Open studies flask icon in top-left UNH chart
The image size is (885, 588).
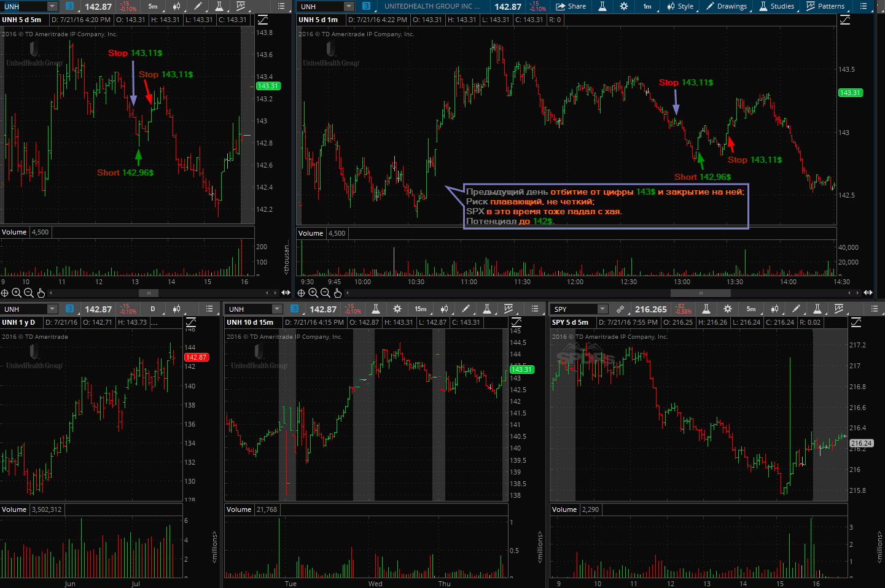pos(219,6)
